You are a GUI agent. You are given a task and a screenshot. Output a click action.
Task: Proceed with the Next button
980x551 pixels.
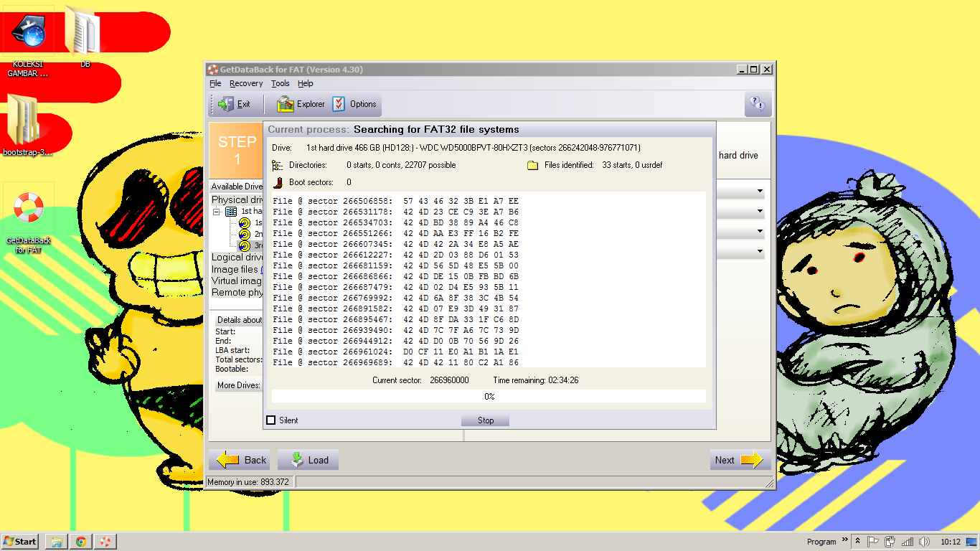click(740, 460)
